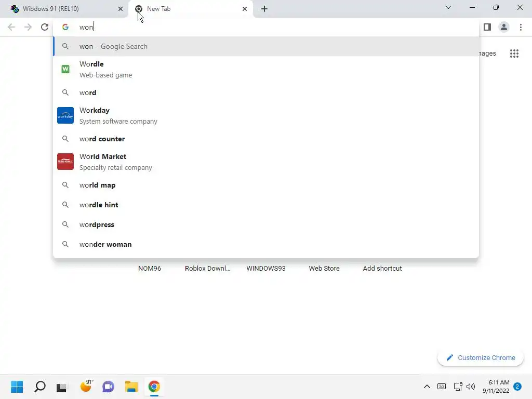Open the Windows Start menu

17,387
